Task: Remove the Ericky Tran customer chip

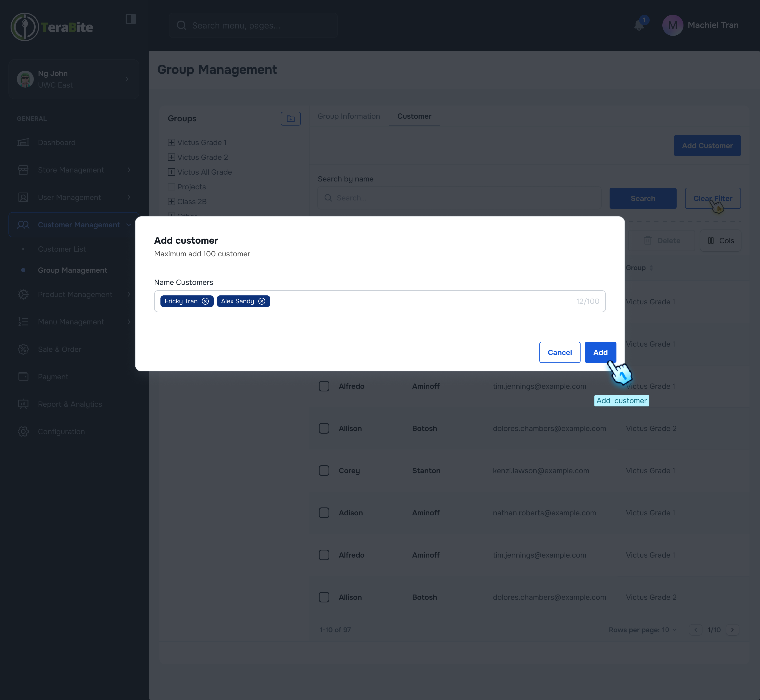Action: click(x=206, y=301)
